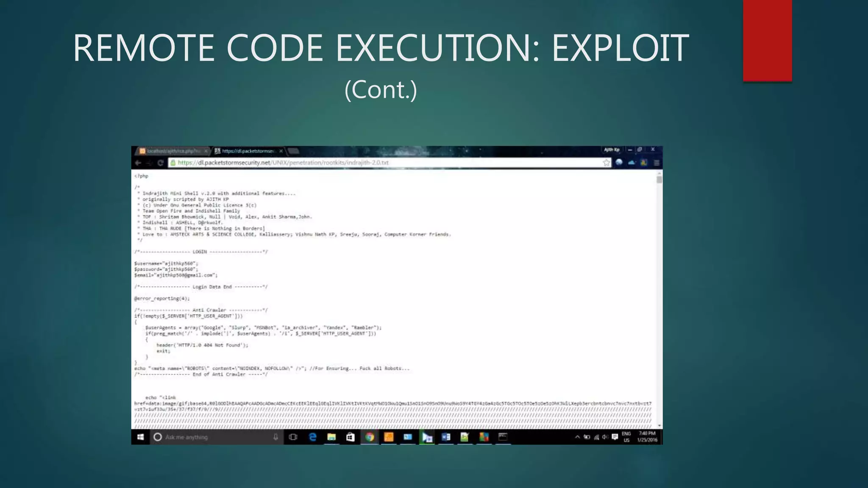Viewport: 868px width, 488px height.
Task: Click the '$userAgents = array(' line
Action: pos(263,327)
